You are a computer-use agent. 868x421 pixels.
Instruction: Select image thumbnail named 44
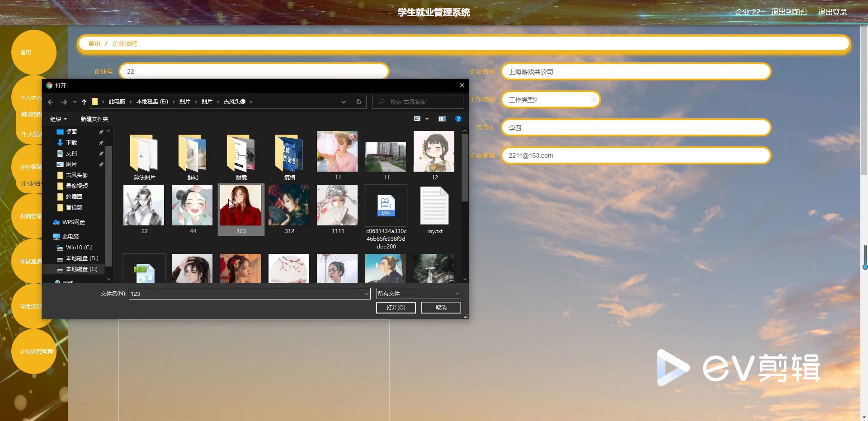pyautogui.click(x=193, y=210)
